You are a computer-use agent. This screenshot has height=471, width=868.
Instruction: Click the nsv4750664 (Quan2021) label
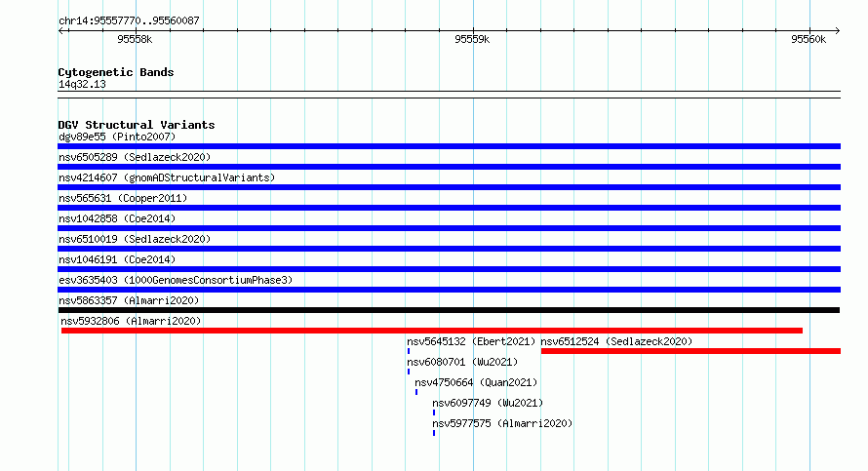tap(476, 382)
